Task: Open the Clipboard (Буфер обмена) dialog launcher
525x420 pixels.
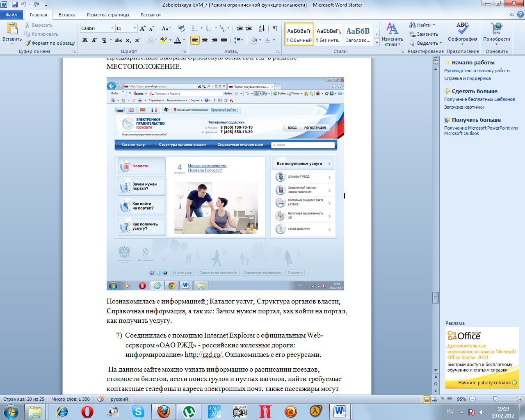Action: click(x=74, y=52)
